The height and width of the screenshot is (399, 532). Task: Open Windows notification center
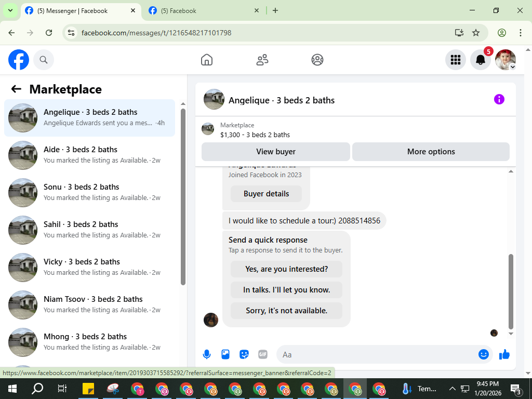point(516,389)
